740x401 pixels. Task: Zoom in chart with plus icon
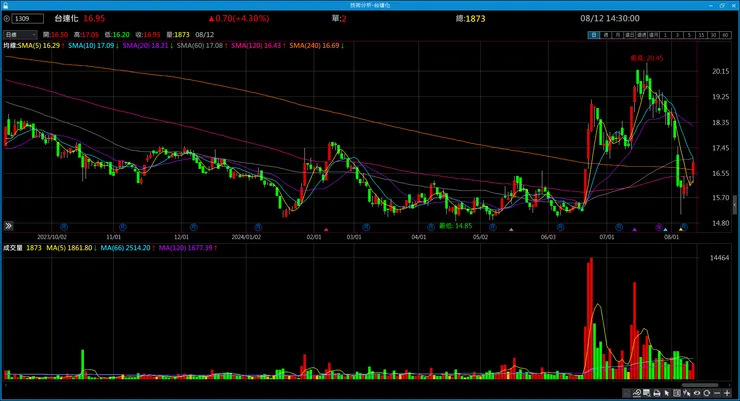pyautogui.click(x=727, y=393)
